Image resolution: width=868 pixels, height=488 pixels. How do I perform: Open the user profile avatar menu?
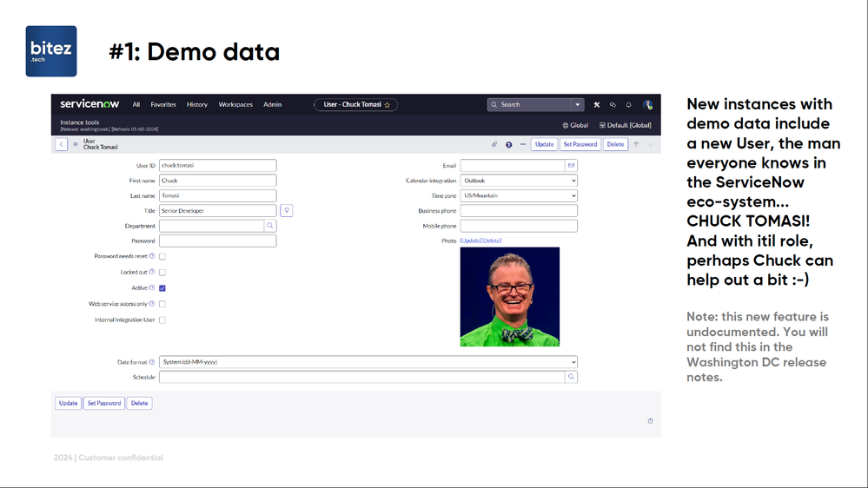(647, 104)
